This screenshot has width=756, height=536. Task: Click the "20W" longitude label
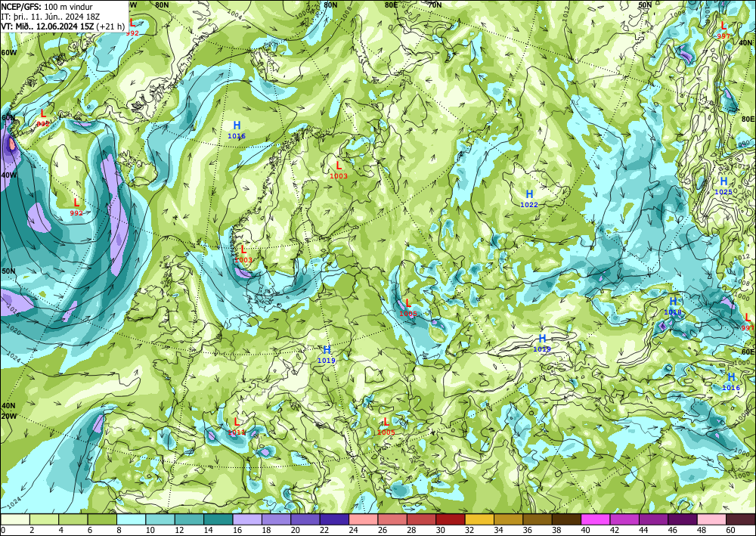pos(8,417)
